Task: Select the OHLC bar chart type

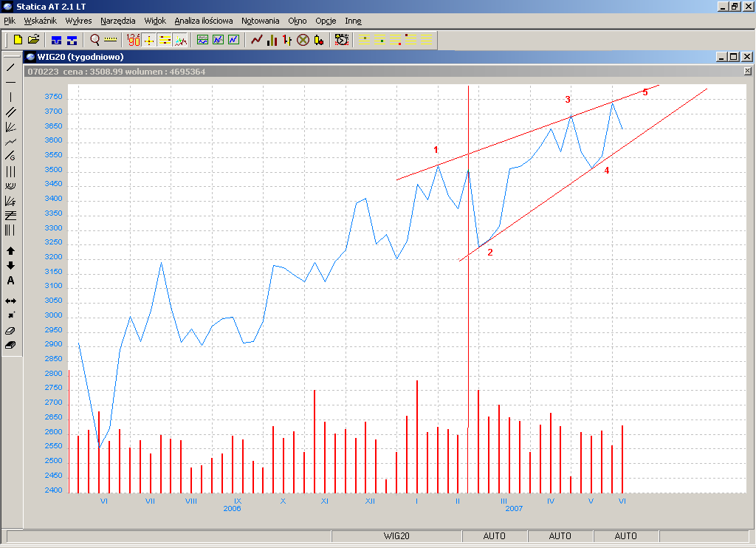Action: coord(287,40)
